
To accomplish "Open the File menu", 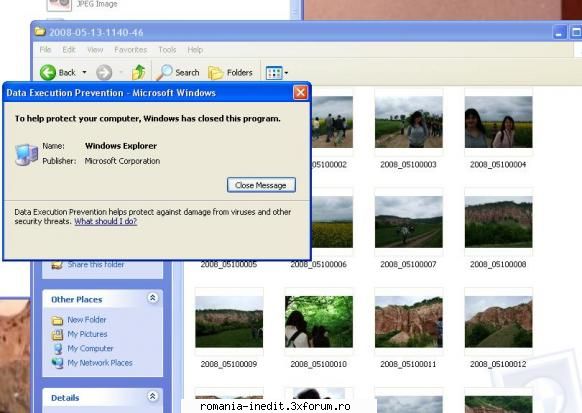I will (x=45, y=50).
